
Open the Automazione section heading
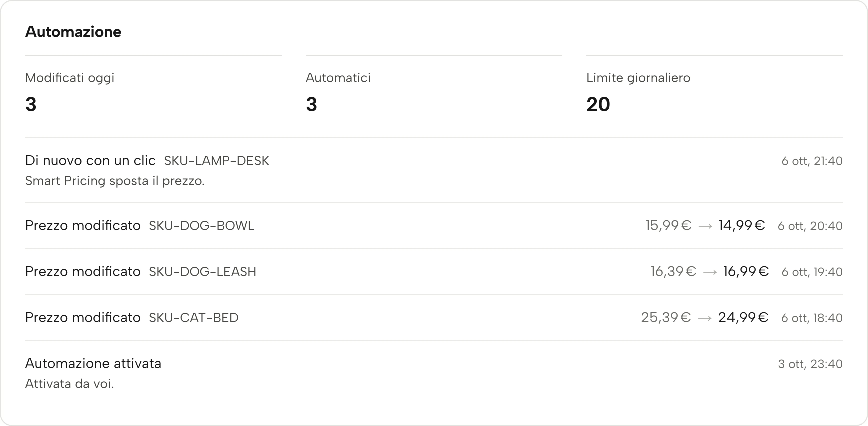[73, 32]
